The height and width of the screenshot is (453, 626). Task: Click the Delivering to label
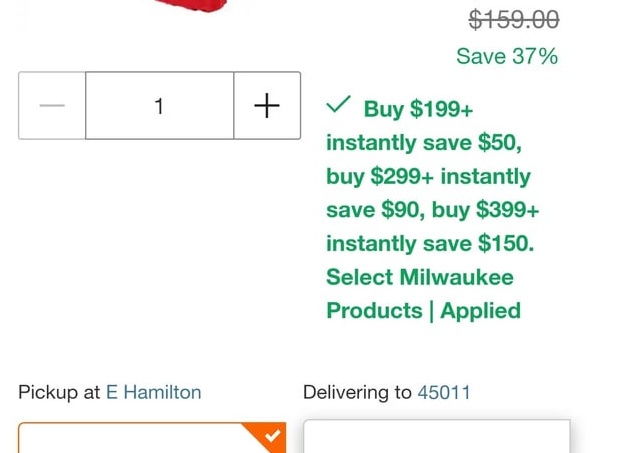[x=357, y=392]
